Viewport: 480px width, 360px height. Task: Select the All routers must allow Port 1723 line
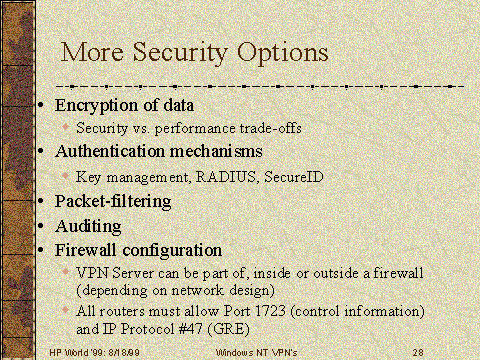[250, 311]
